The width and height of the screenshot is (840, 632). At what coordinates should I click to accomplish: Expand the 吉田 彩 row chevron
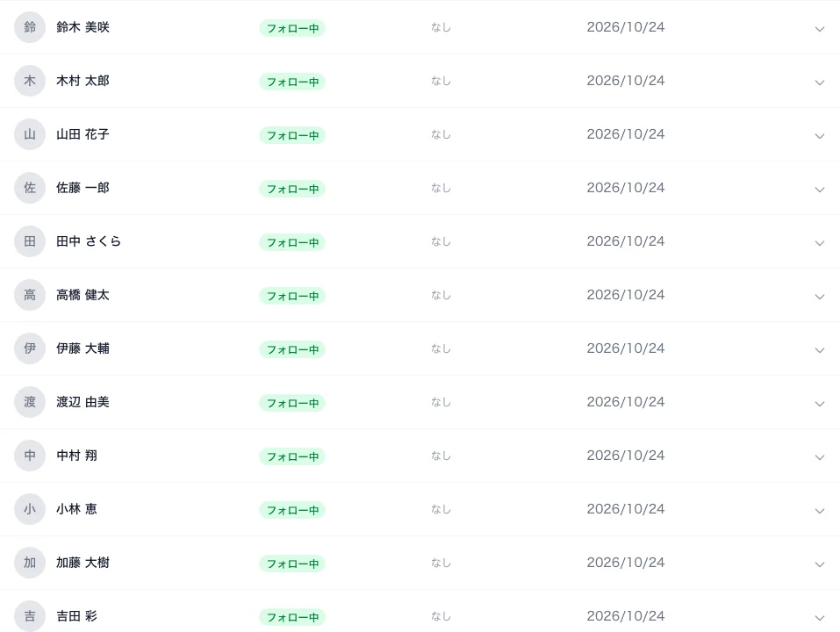[819, 618]
